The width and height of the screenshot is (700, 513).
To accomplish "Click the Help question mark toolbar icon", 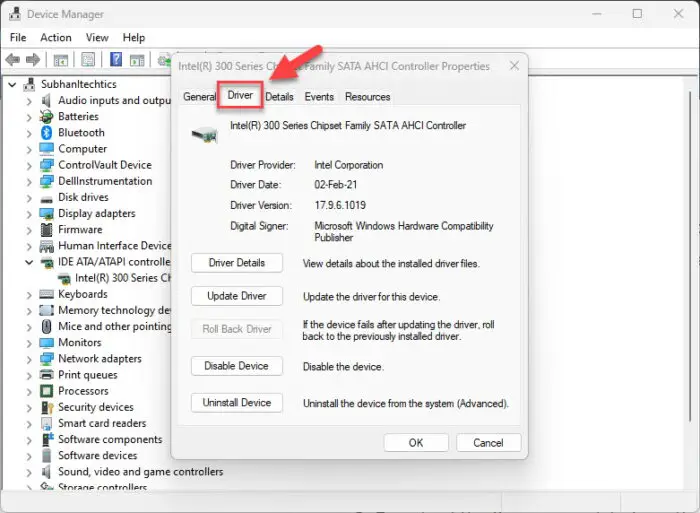I will tap(116, 59).
